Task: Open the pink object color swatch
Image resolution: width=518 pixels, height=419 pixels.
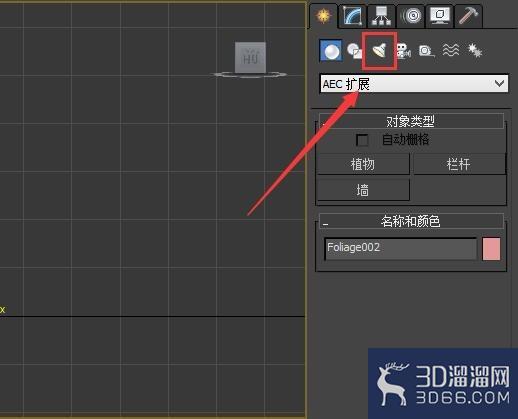Action: [x=491, y=249]
